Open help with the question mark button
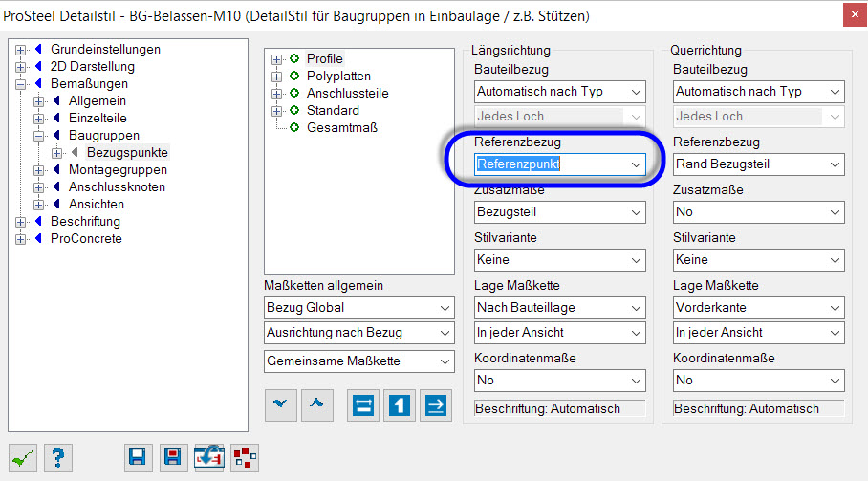This screenshot has height=481, width=868. [x=58, y=458]
